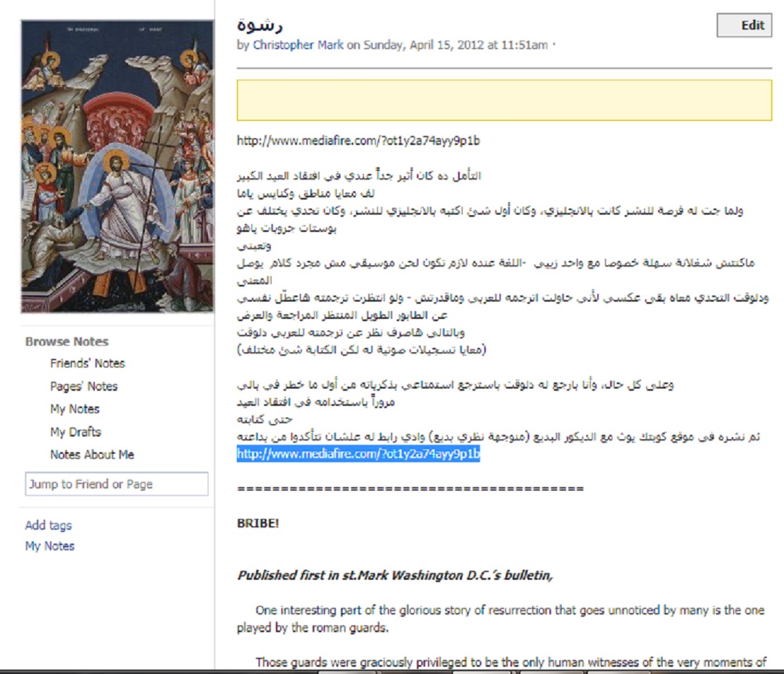Open Notes About Me
The image size is (784, 674).
pos(92,455)
